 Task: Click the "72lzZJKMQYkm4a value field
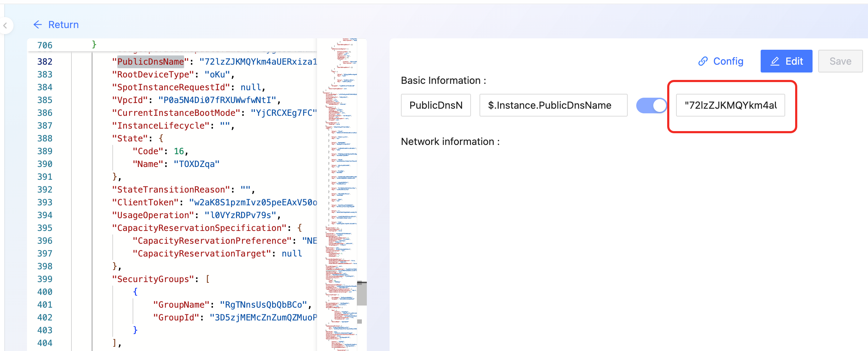pyautogui.click(x=730, y=105)
